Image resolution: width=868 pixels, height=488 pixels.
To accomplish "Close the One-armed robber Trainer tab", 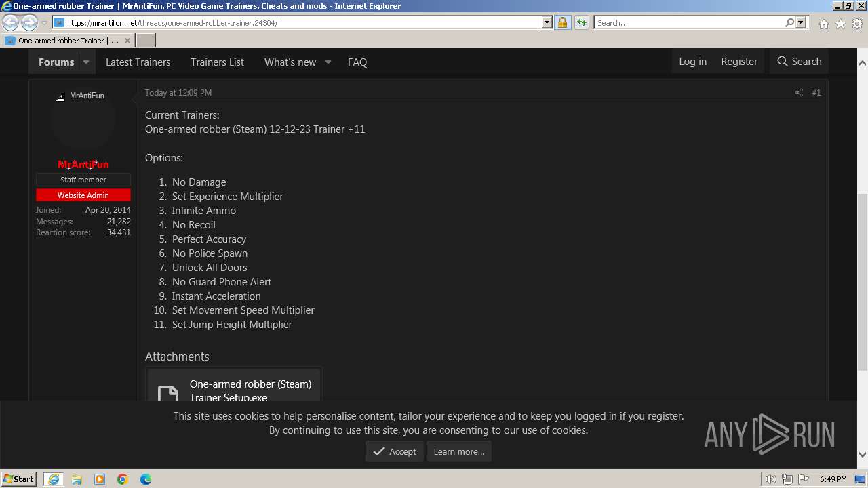I will click(127, 41).
